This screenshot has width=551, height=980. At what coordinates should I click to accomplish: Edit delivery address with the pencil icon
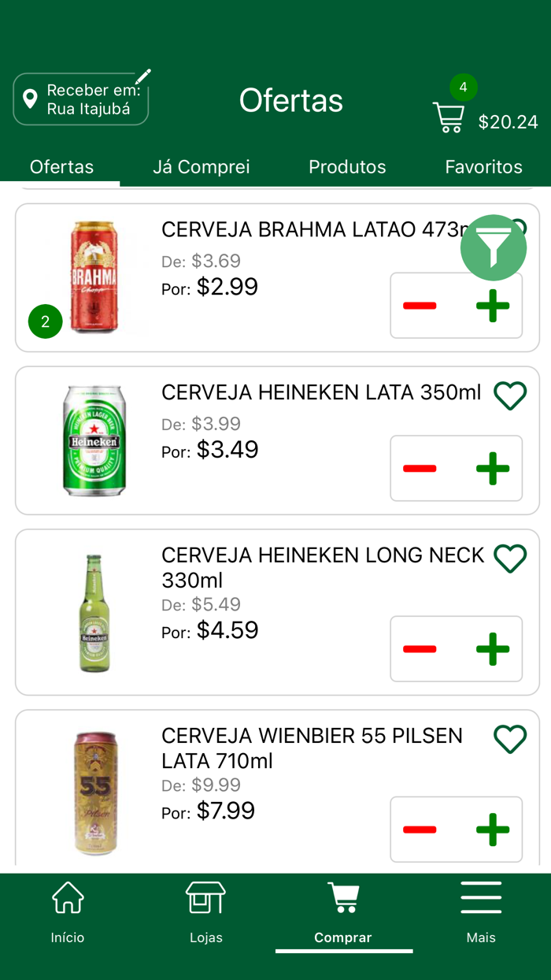142,76
